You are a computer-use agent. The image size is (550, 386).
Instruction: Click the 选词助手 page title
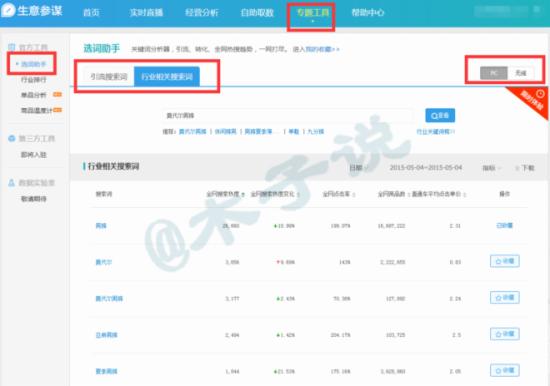coord(102,48)
